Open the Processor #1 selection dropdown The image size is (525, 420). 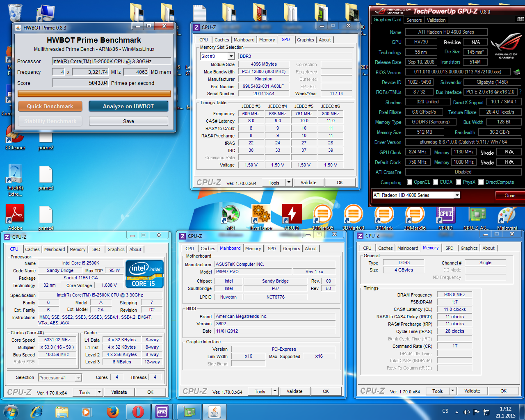point(78,378)
